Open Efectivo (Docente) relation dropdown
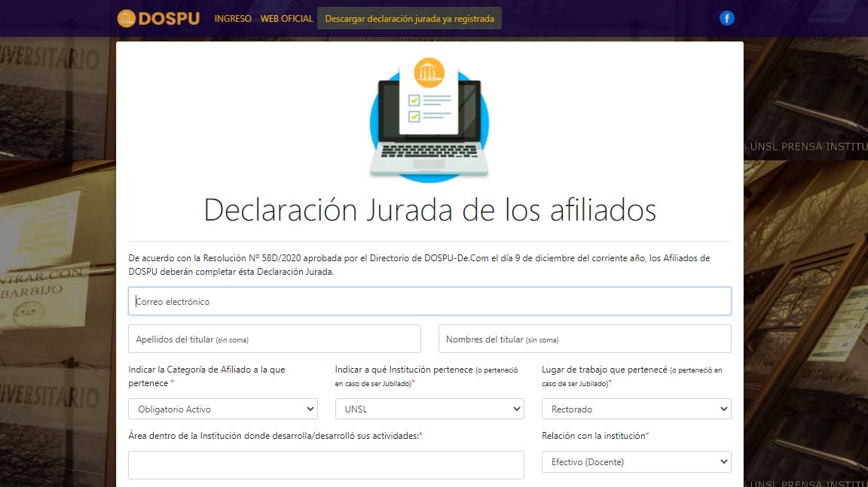 point(636,461)
